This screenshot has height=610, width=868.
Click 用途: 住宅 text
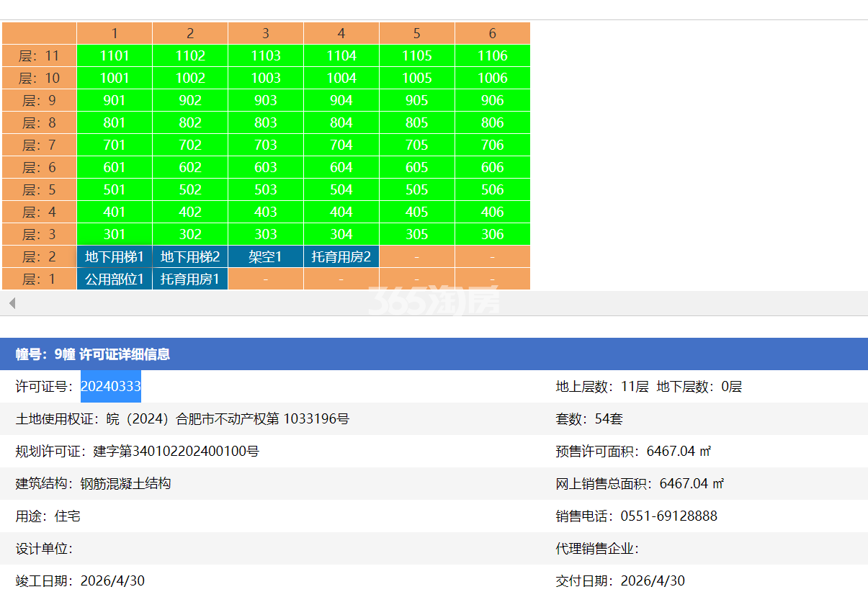(x=48, y=516)
